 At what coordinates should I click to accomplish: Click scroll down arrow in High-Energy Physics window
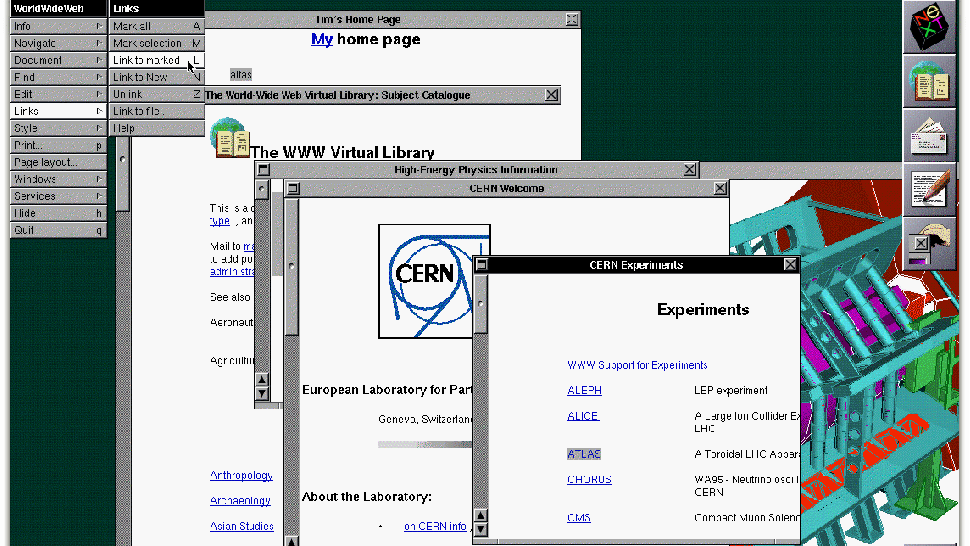point(262,394)
